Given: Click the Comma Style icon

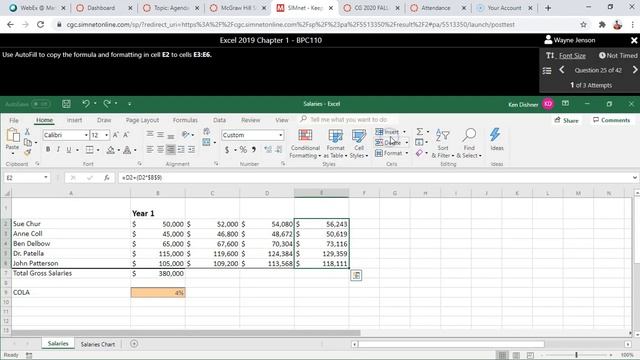Looking at the screenshot, I should [x=253, y=150].
